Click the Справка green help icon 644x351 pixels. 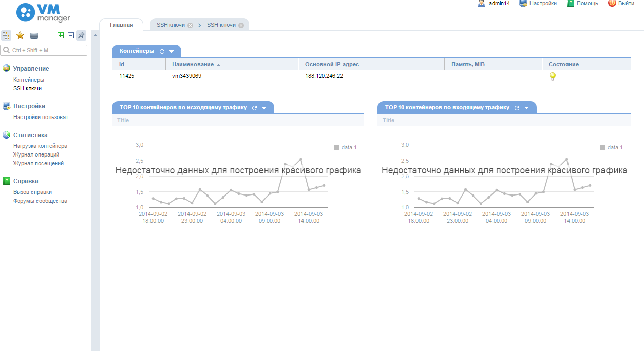[7, 181]
